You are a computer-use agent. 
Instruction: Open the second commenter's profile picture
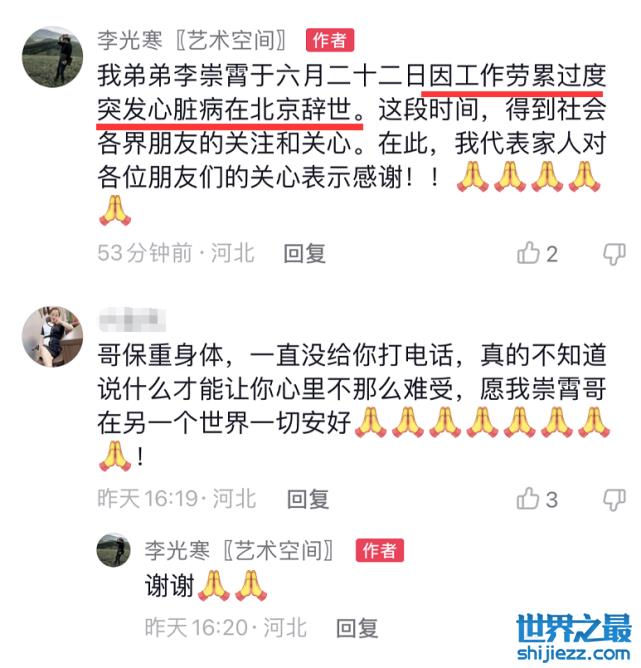pos(52,337)
